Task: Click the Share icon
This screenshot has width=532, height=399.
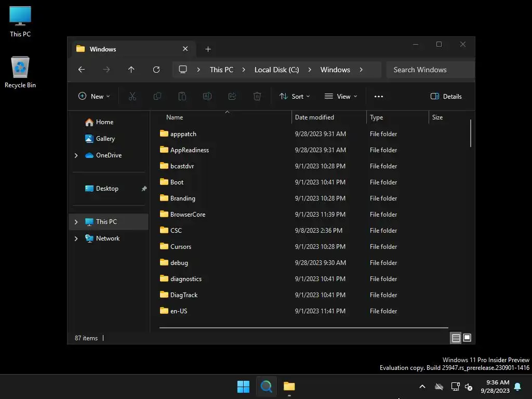Action: [x=232, y=96]
